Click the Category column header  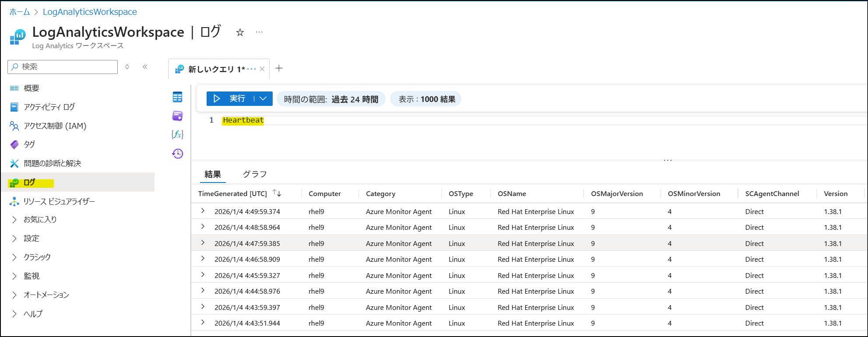380,194
